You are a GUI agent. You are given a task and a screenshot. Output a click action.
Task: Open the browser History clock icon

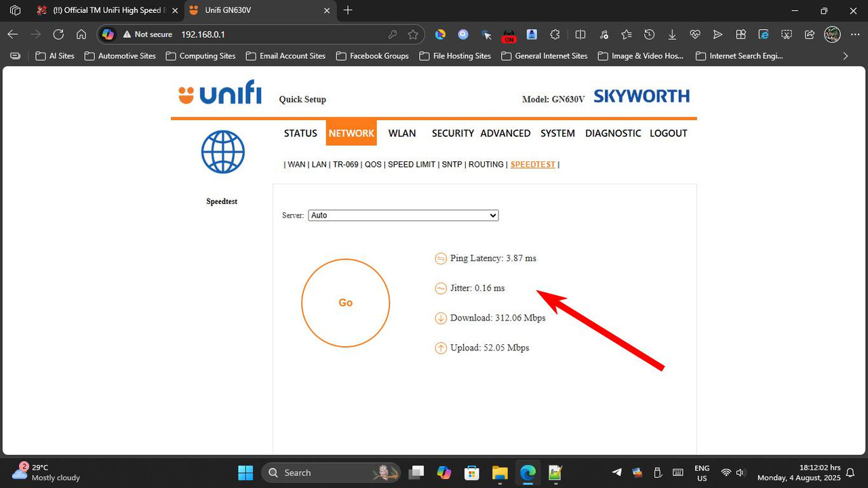click(649, 34)
